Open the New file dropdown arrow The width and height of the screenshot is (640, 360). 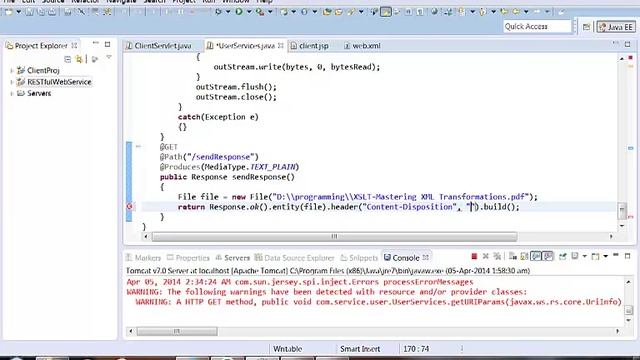click(x=18, y=12)
